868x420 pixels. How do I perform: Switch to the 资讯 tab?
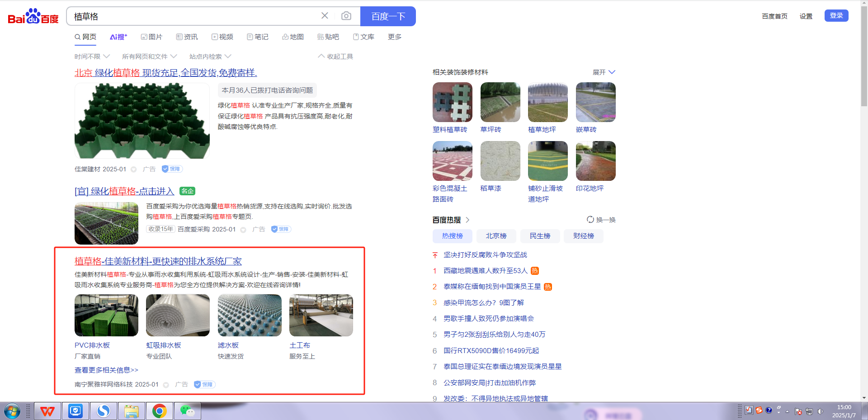tap(187, 37)
